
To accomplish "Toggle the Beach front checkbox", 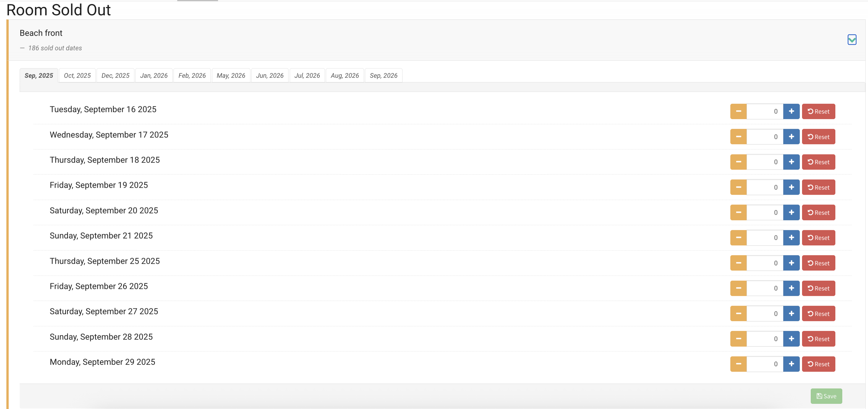I will point(852,40).
